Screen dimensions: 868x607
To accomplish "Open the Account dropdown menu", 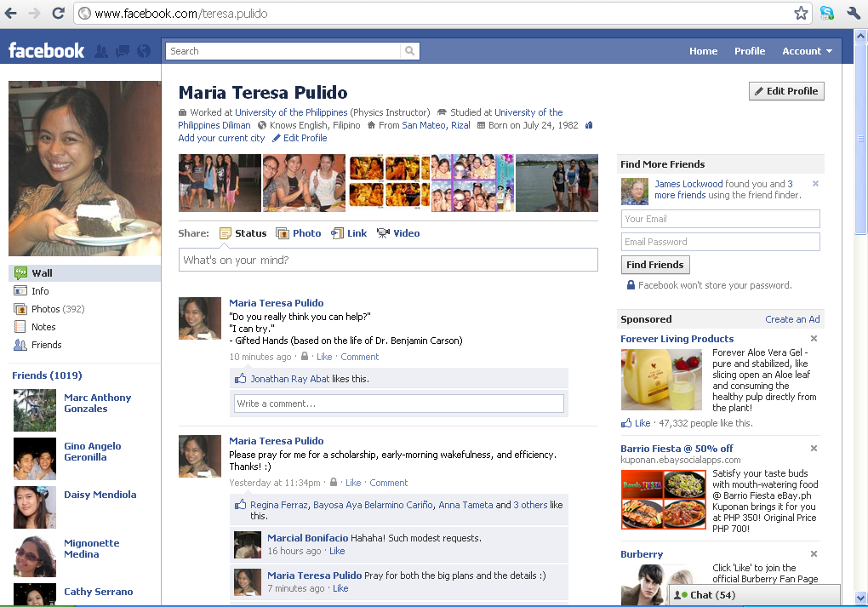I will click(807, 51).
